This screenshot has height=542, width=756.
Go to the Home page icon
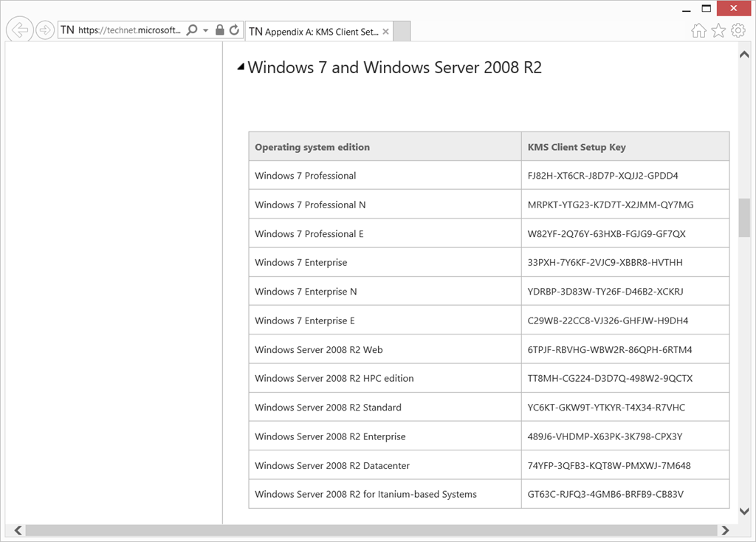pyautogui.click(x=698, y=31)
